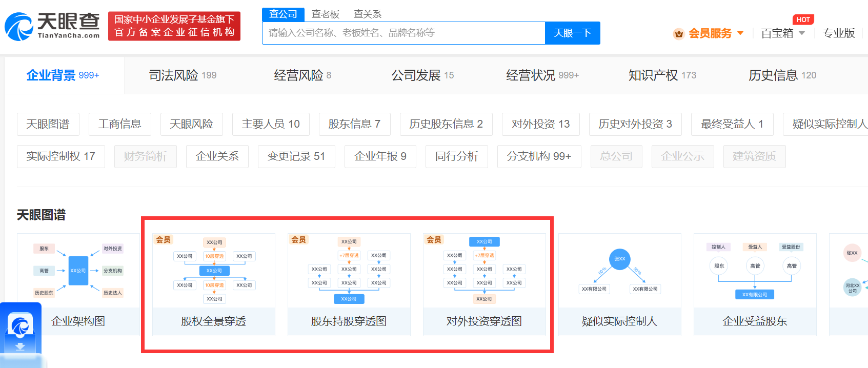Open the 对外投资穿透图 diagram card

[485, 284]
